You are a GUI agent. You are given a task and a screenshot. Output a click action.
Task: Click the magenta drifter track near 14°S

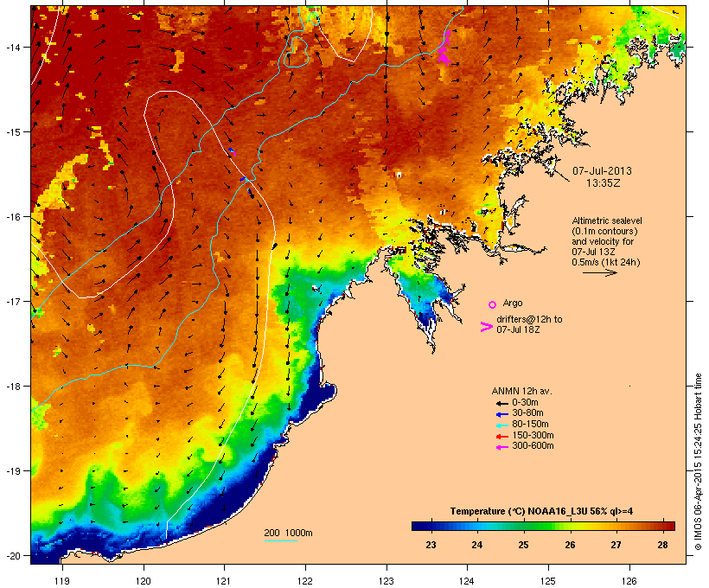click(x=444, y=48)
